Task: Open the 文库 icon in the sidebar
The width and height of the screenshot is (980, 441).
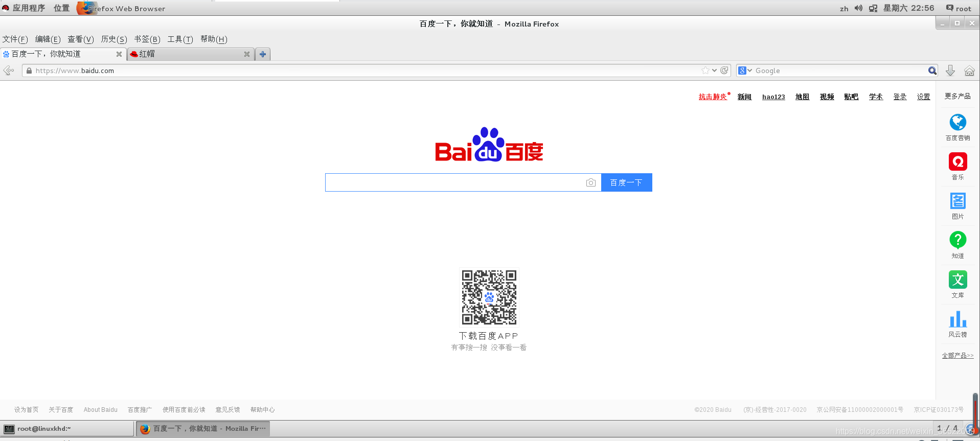Action: [x=958, y=280]
